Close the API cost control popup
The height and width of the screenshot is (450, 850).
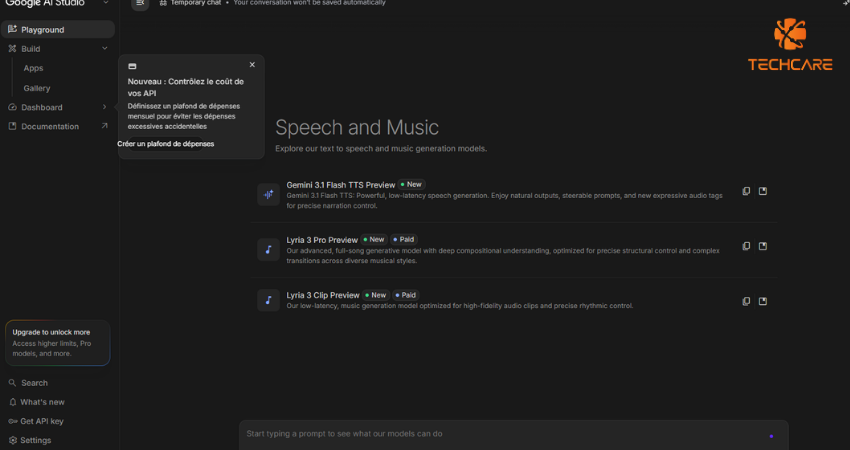coord(252,65)
